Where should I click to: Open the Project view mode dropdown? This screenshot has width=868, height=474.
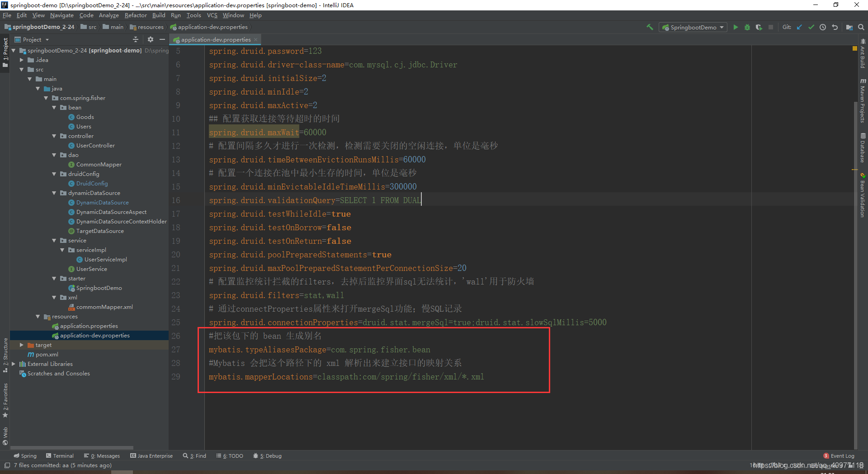[x=32, y=39]
